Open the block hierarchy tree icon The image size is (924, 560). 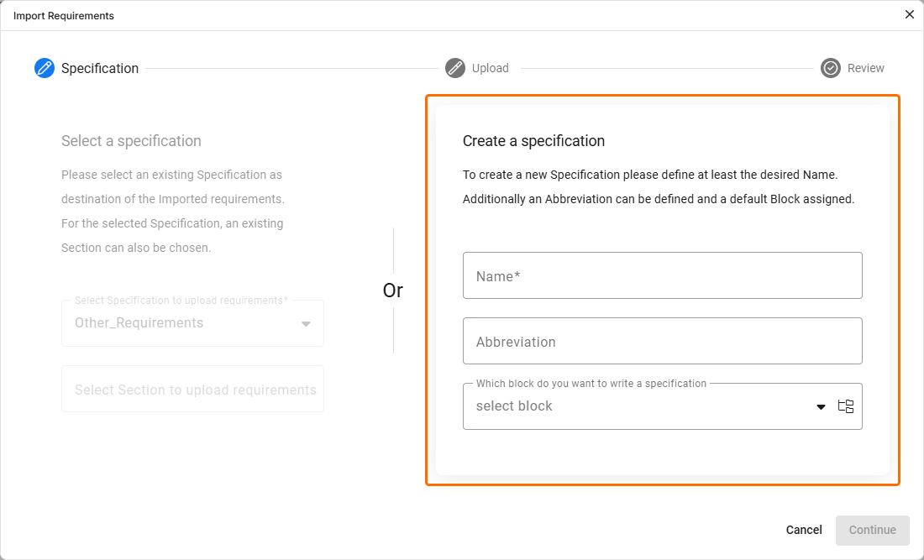point(846,406)
